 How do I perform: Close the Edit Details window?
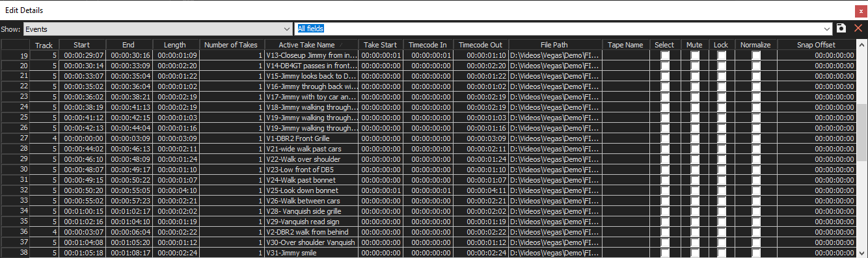[860, 11]
